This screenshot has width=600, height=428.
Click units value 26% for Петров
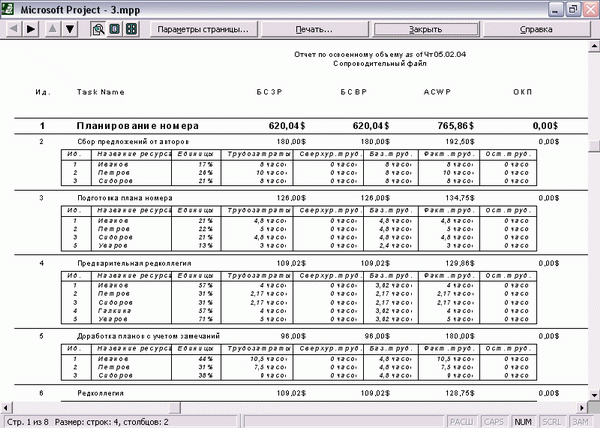pos(205,173)
